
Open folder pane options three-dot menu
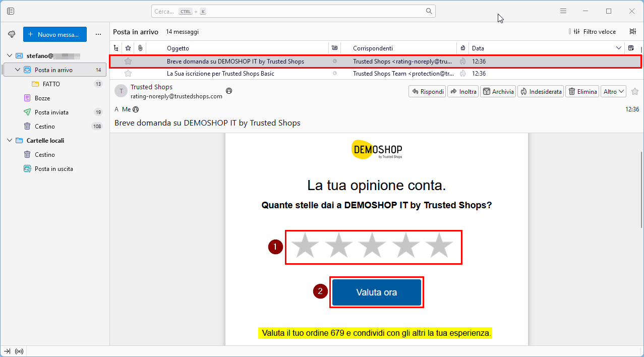tap(98, 34)
